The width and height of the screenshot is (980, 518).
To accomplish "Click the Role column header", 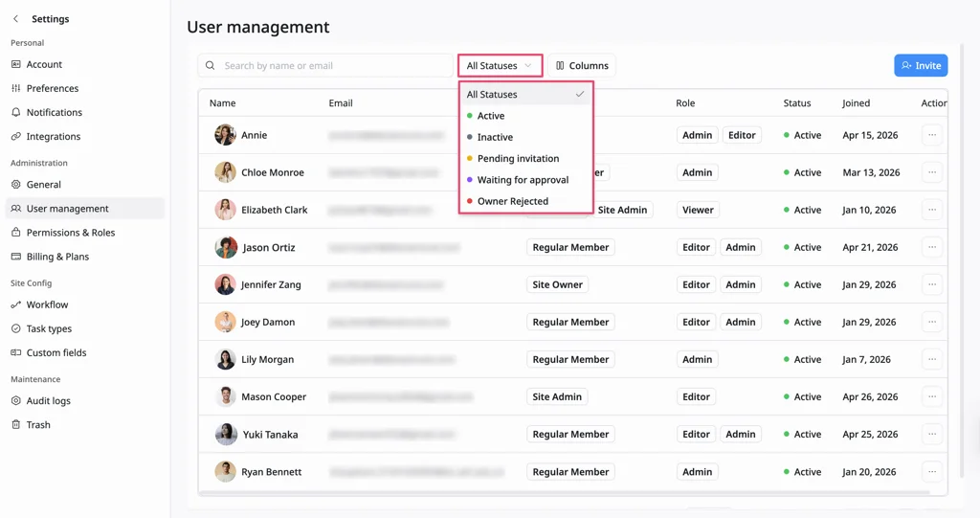I will click(x=685, y=103).
